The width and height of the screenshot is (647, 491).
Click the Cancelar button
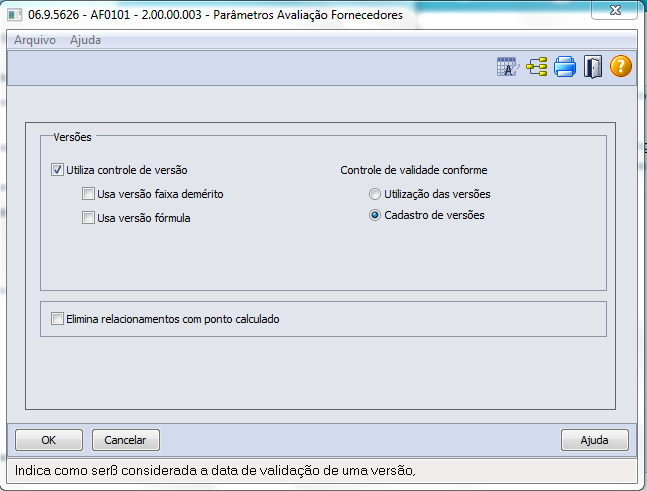point(125,440)
